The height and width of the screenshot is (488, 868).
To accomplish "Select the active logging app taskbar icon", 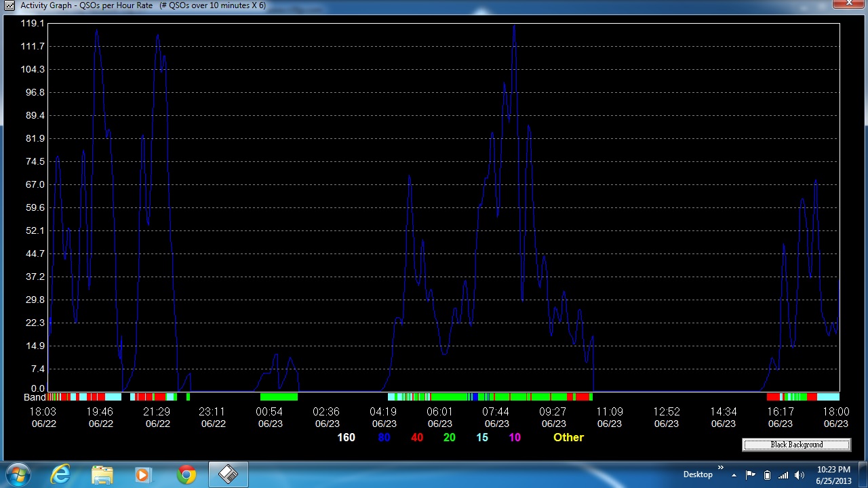I will pyautogui.click(x=228, y=474).
